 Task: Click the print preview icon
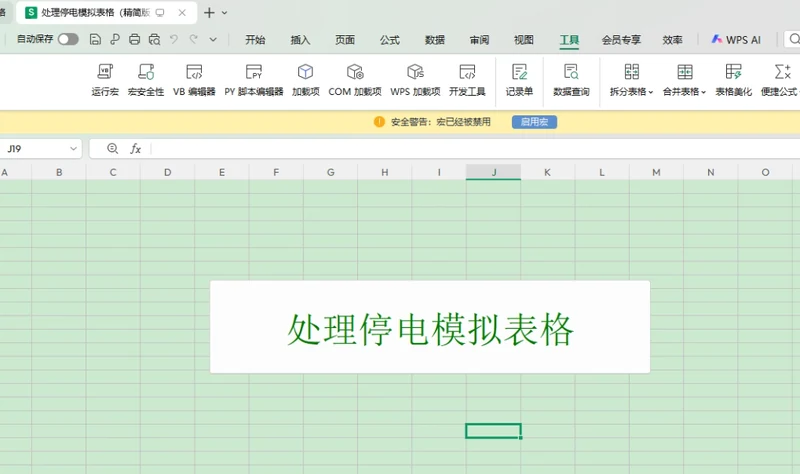click(154, 39)
